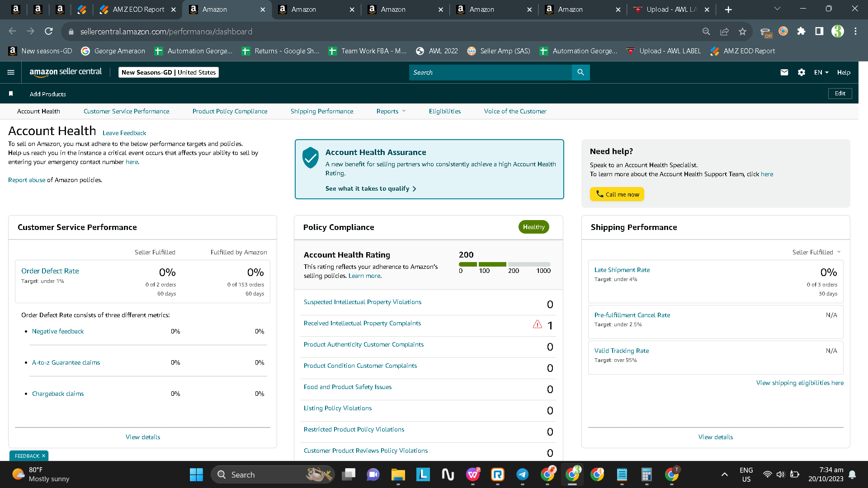This screenshot has height=488, width=868.
Task: Click View details under Customer Service Performance
Action: click(143, 437)
